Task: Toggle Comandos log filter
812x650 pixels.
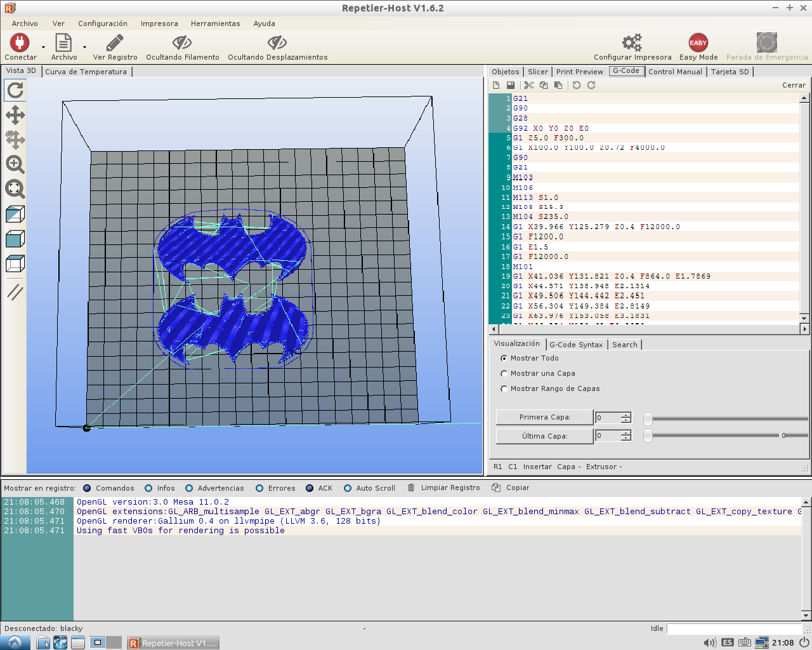Action: 88,488
